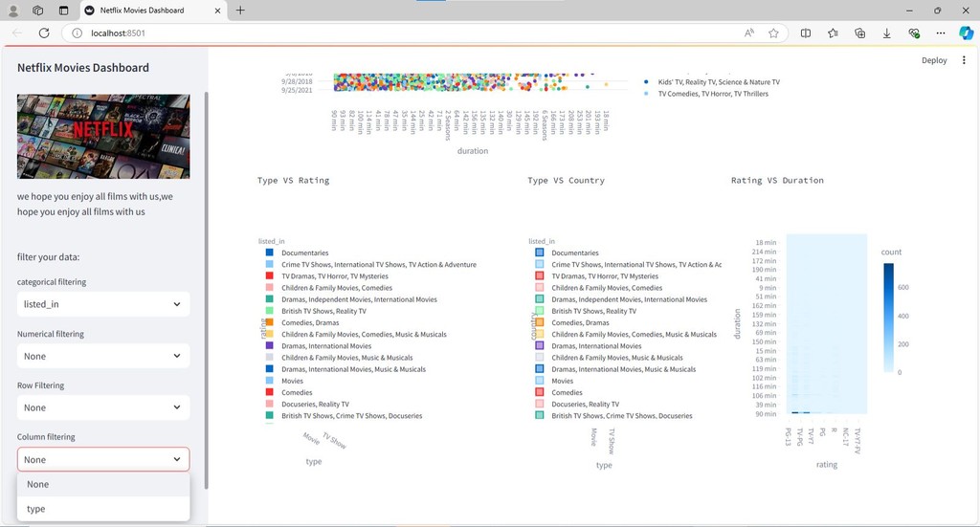Collapse the Column filtering dropdown

click(103, 459)
